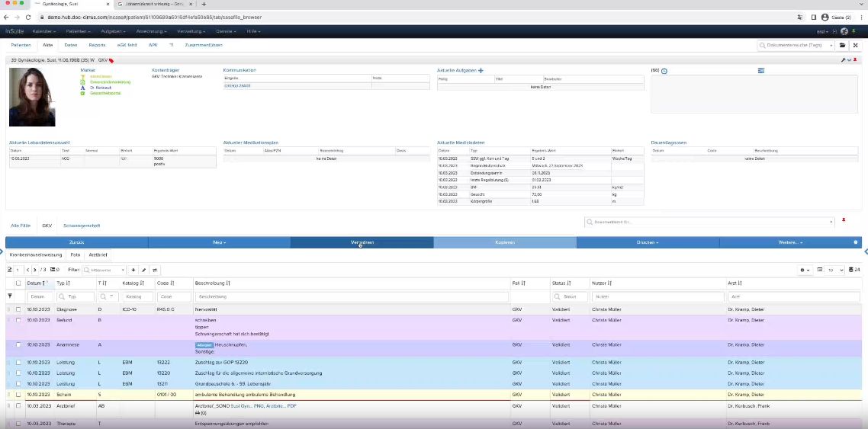The width and height of the screenshot is (868, 429).
Task: Click the folder icon beside document search
Action: pyautogui.click(x=842, y=46)
